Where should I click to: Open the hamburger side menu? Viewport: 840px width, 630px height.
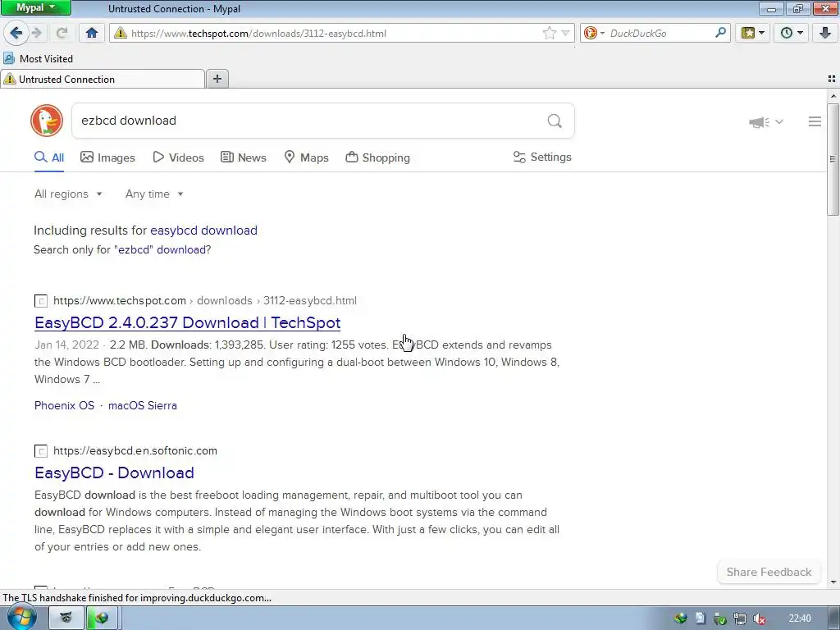coord(815,121)
